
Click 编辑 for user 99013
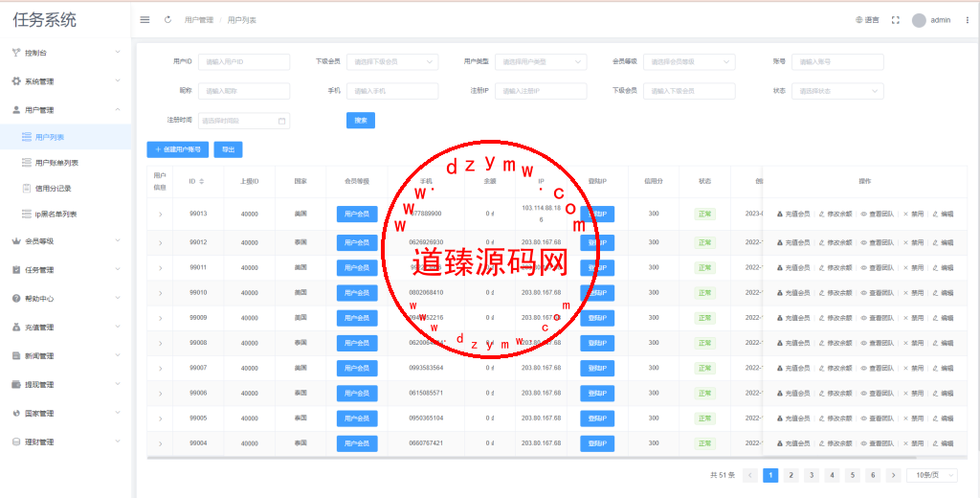(x=943, y=214)
